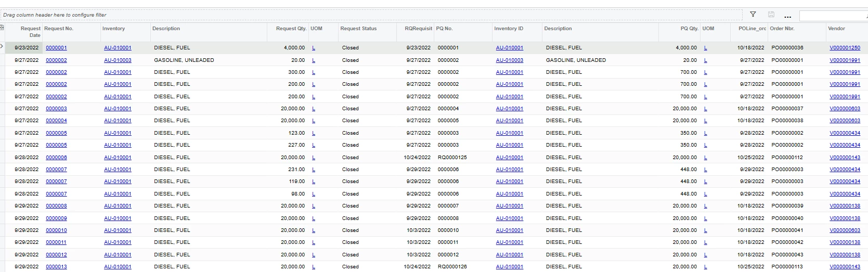The width and height of the screenshot is (868, 272).
Task: Open vendor V000001250 link
Action: pyautogui.click(x=845, y=48)
